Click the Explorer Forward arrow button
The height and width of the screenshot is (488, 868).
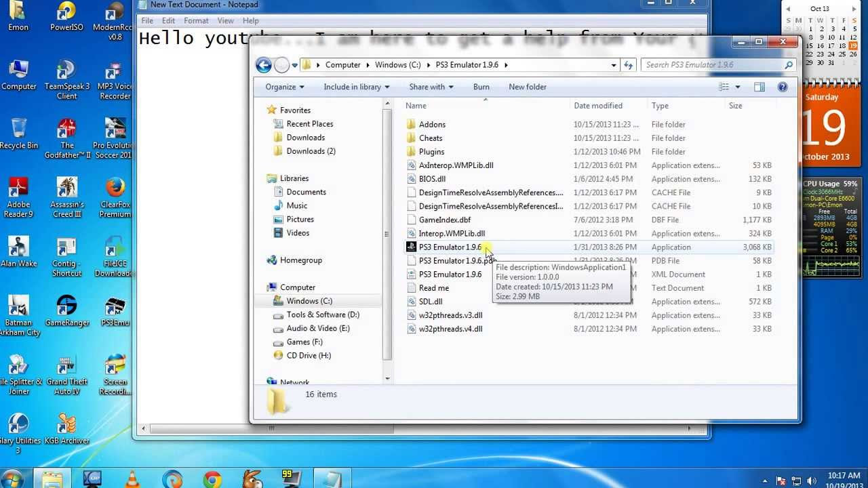(281, 65)
